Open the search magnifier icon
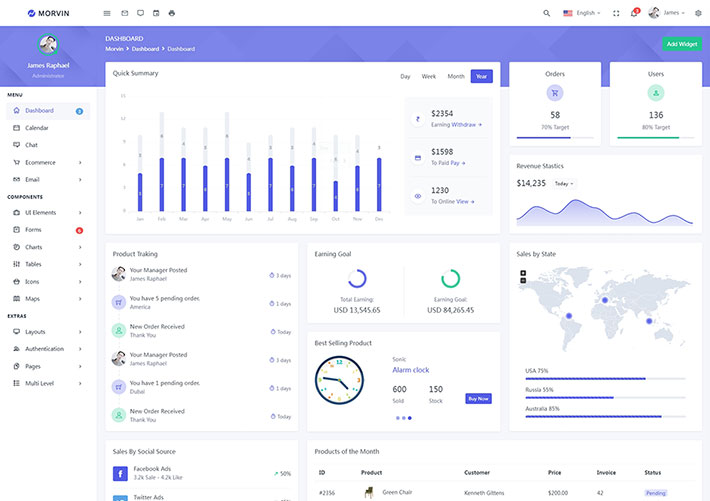Screen dimensions: 710x501 pyautogui.click(x=546, y=13)
